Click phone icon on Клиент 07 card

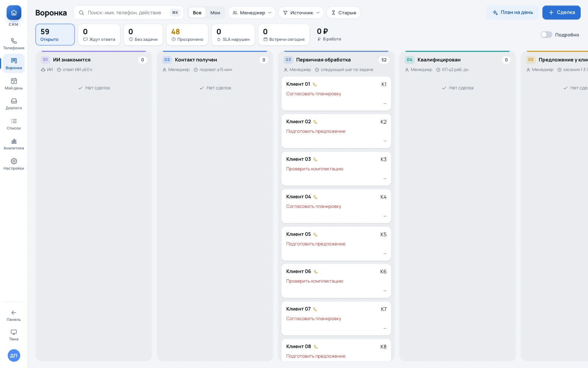(315, 309)
